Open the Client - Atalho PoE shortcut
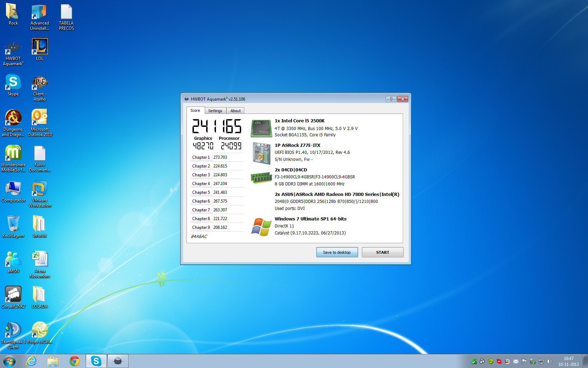This screenshot has width=588, height=368. [40, 88]
